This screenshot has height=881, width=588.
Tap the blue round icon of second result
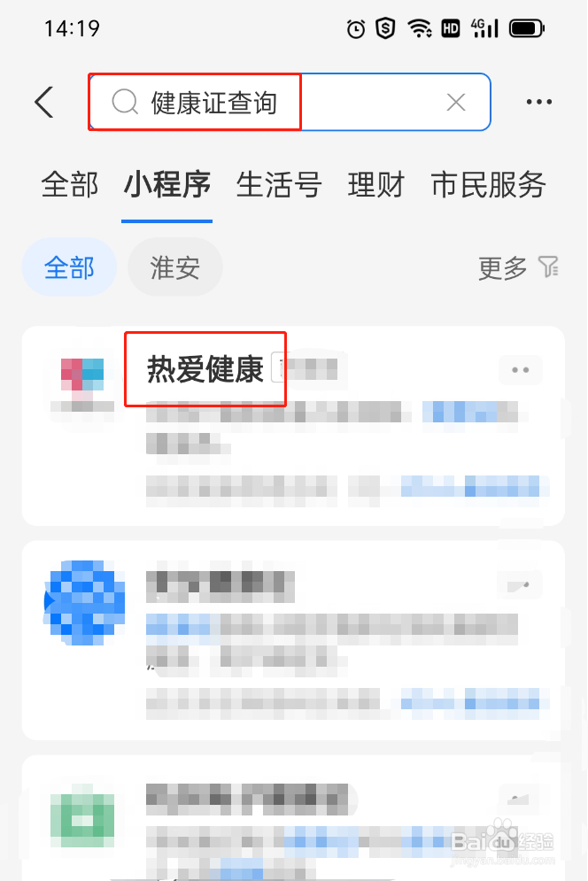[84, 602]
